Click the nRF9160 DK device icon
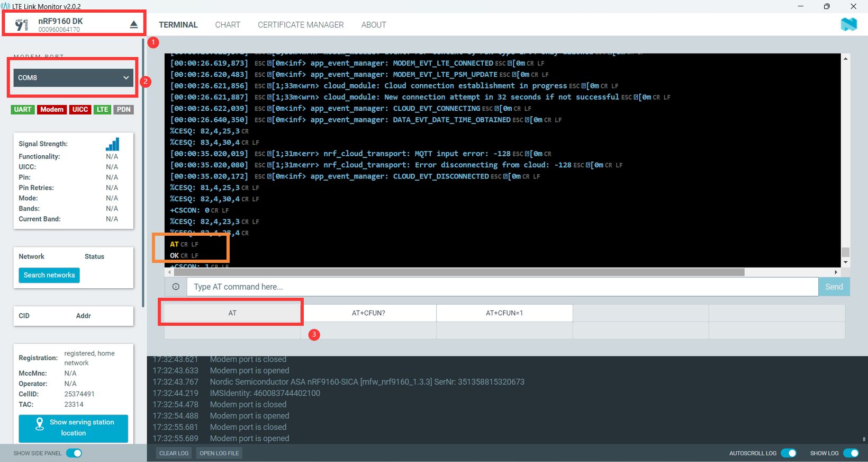 pos(21,25)
